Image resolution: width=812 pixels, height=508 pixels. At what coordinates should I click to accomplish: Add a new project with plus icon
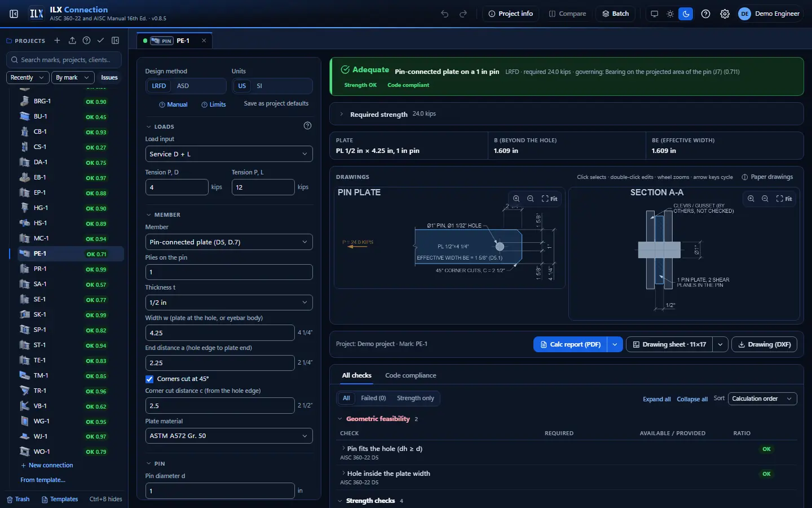pyautogui.click(x=57, y=41)
